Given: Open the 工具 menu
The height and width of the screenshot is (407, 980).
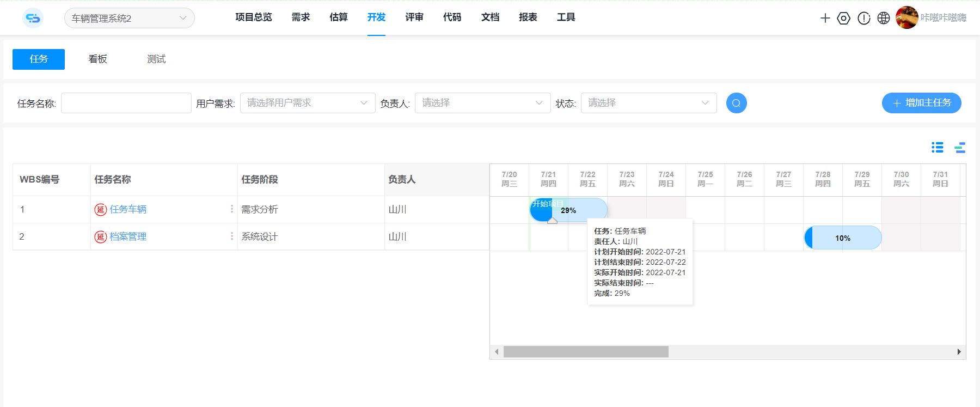Looking at the screenshot, I should (x=566, y=17).
